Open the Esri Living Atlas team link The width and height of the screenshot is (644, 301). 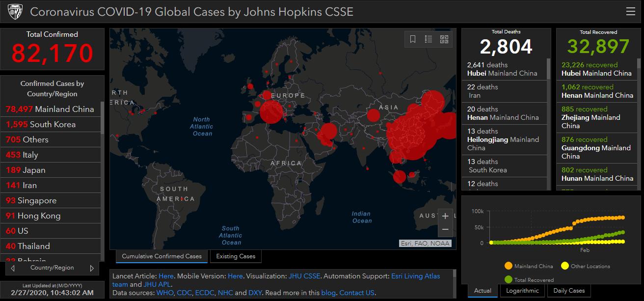pyautogui.click(x=415, y=276)
